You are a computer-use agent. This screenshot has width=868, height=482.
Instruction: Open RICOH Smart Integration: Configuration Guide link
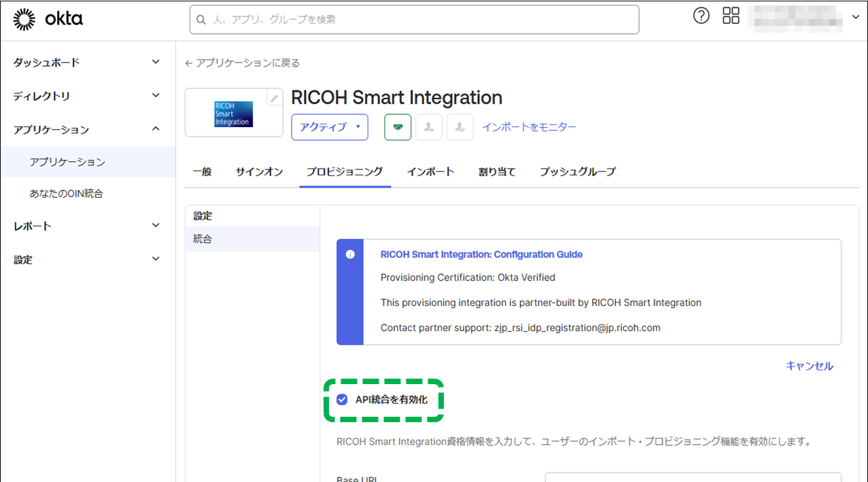click(x=481, y=254)
